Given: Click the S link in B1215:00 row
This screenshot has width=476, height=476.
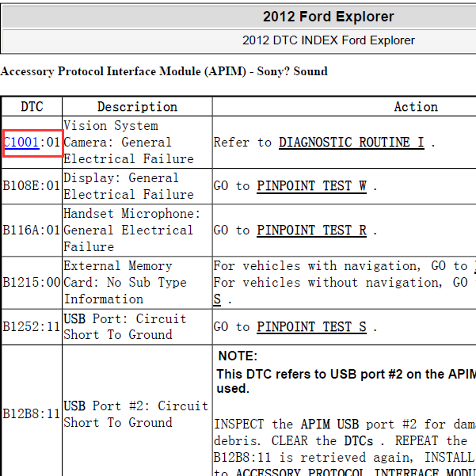Looking at the screenshot, I should [x=217, y=299].
